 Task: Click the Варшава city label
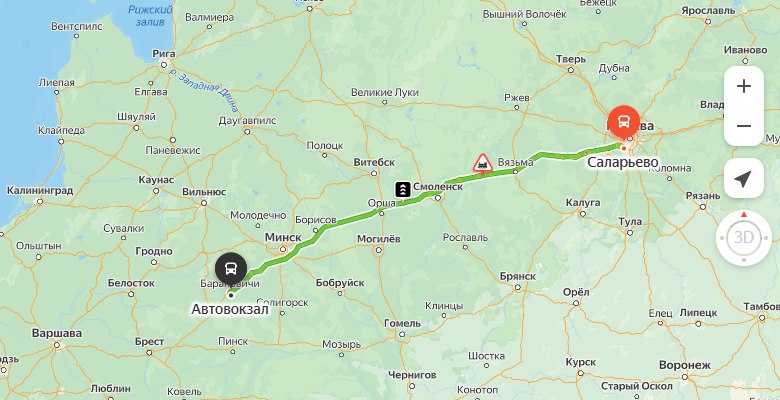57,333
